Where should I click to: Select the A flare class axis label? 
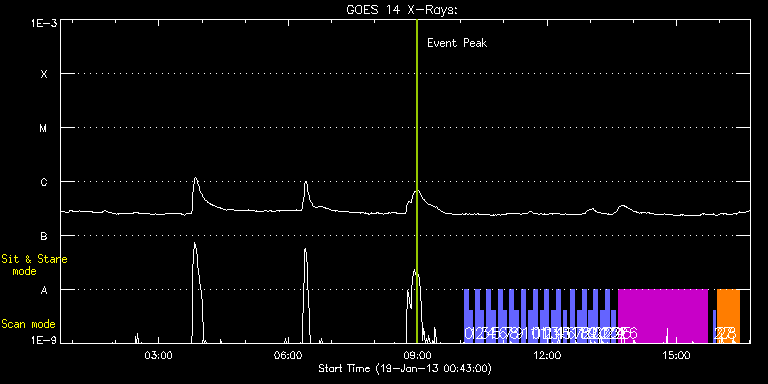click(x=44, y=290)
